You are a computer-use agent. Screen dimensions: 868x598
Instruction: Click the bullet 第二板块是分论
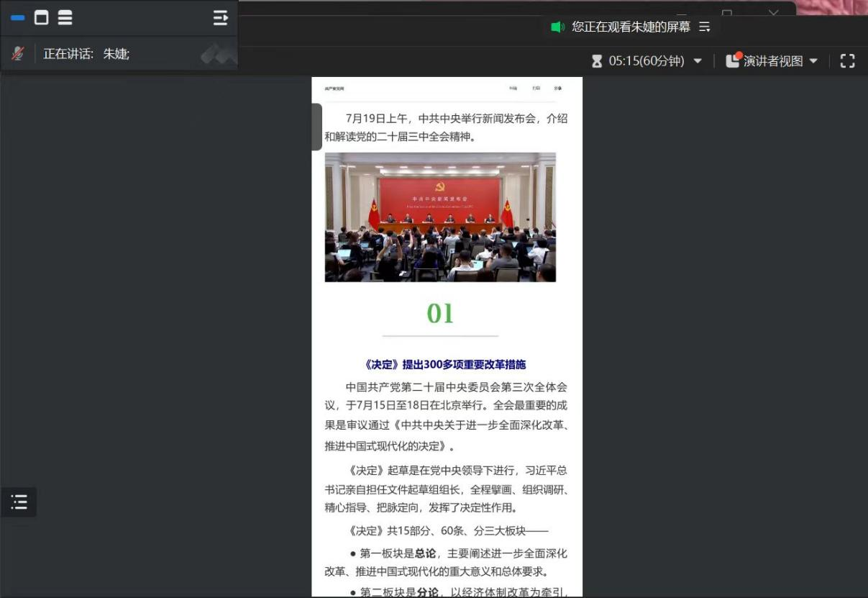click(459, 592)
